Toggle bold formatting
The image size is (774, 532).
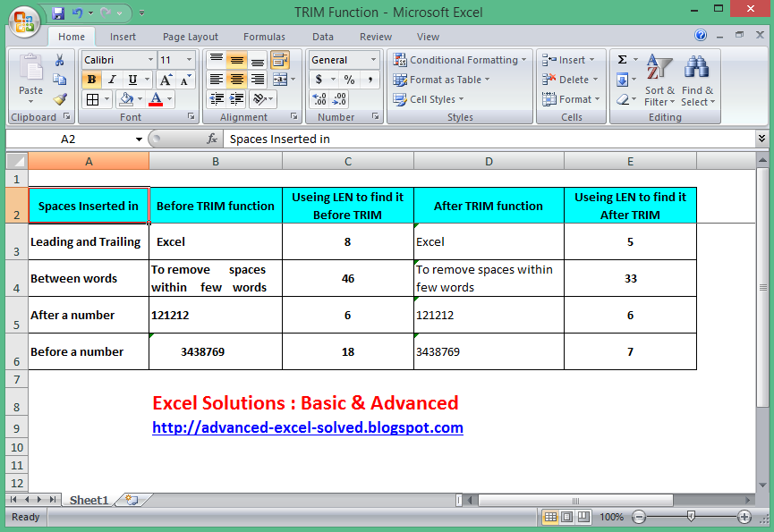coord(90,79)
